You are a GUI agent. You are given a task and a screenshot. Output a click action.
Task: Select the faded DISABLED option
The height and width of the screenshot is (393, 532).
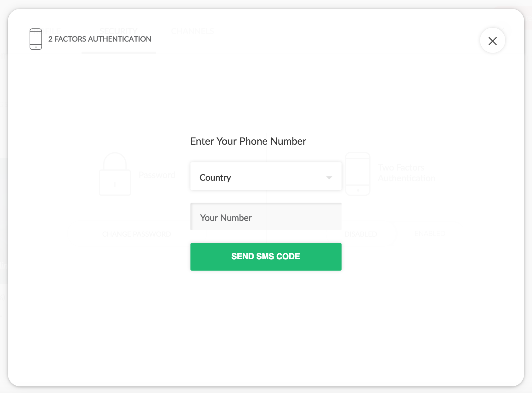point(360,234)
